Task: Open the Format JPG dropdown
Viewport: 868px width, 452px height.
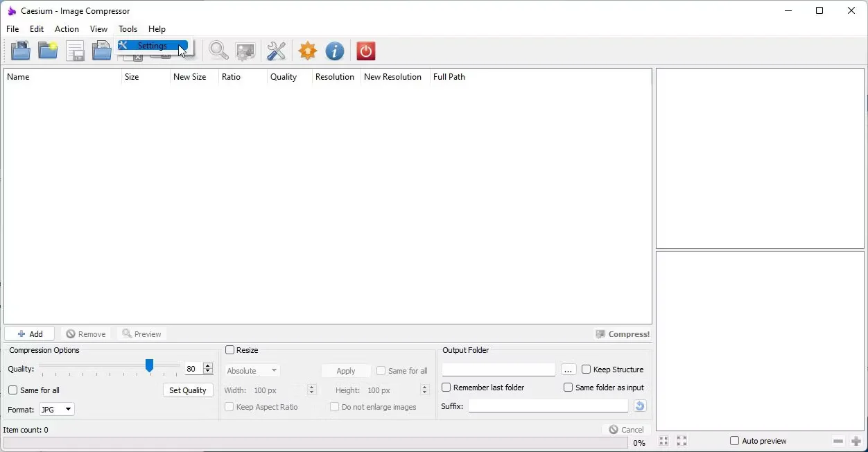Action: [x=57, y=410]
